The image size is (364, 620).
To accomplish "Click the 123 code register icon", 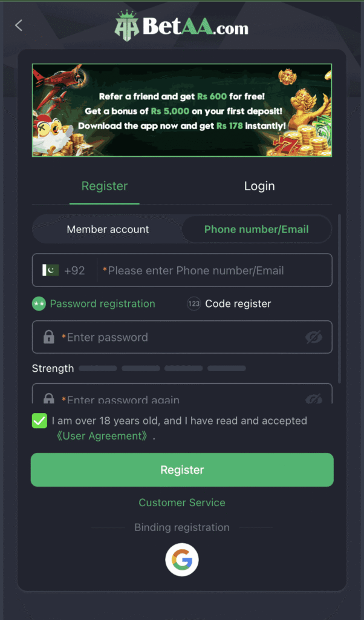I will 193,304.
